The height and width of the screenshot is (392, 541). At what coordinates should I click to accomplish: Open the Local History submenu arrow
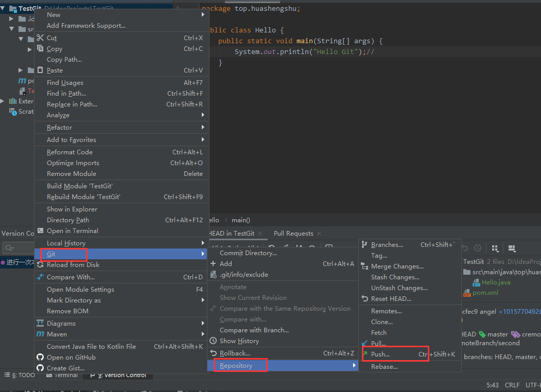point(203,243)
